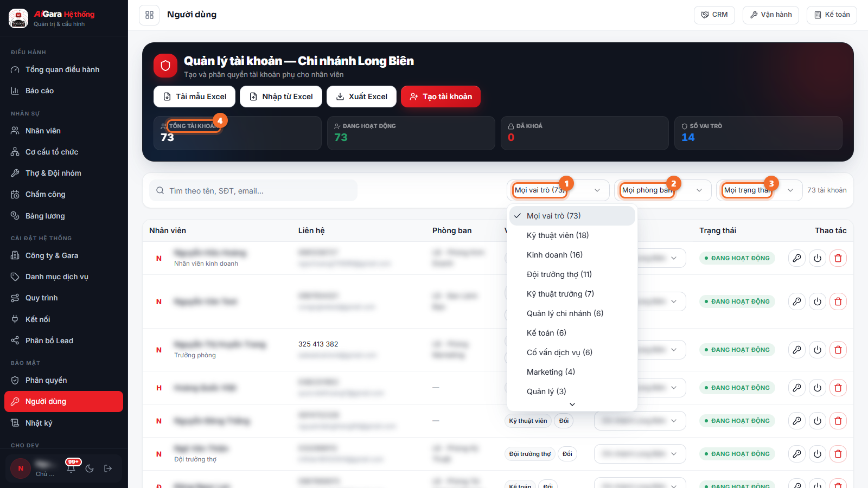Toggle power icon in Trưởng phòng row

click(818, 350)
